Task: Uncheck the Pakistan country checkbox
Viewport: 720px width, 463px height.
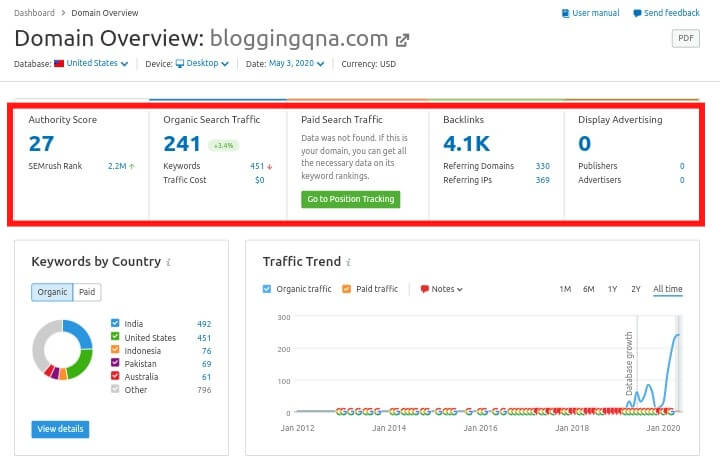Action: (115, 362)
